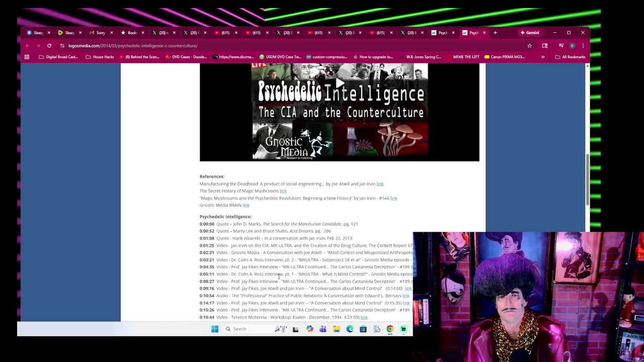Reload the current page
This screenshot has height=362, width=644.
point(49,46)
